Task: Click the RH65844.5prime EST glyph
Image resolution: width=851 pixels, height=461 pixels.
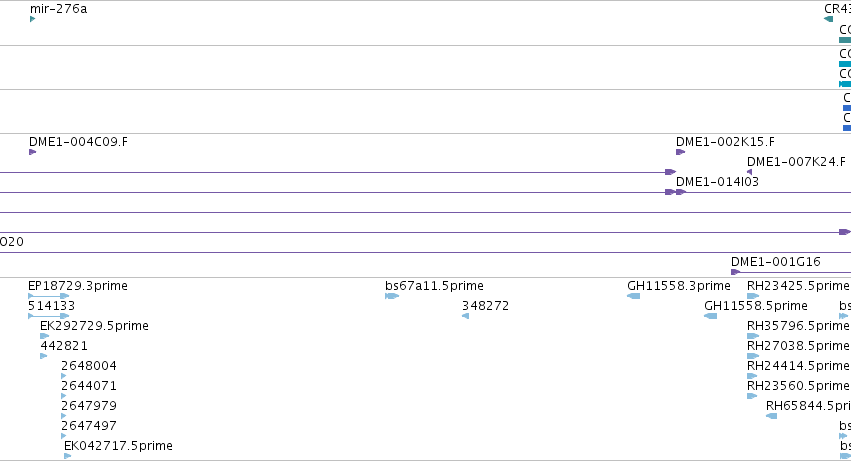Action: 772,416
